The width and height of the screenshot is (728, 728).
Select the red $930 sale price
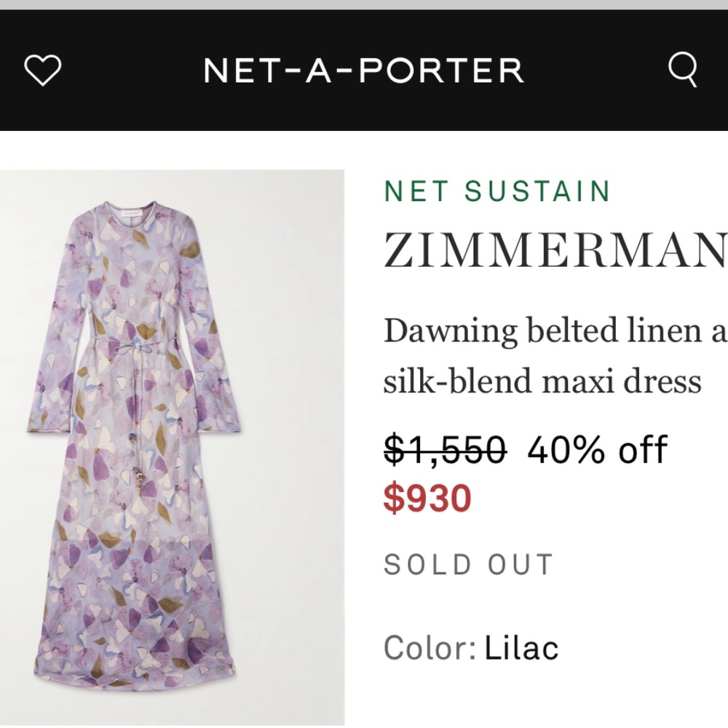coord(427,498)
